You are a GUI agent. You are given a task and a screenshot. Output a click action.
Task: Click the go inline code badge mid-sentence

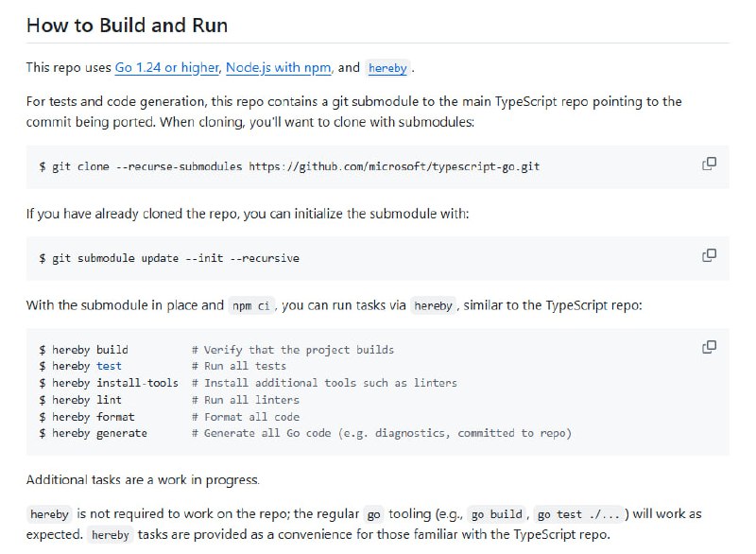pos(374,513)
